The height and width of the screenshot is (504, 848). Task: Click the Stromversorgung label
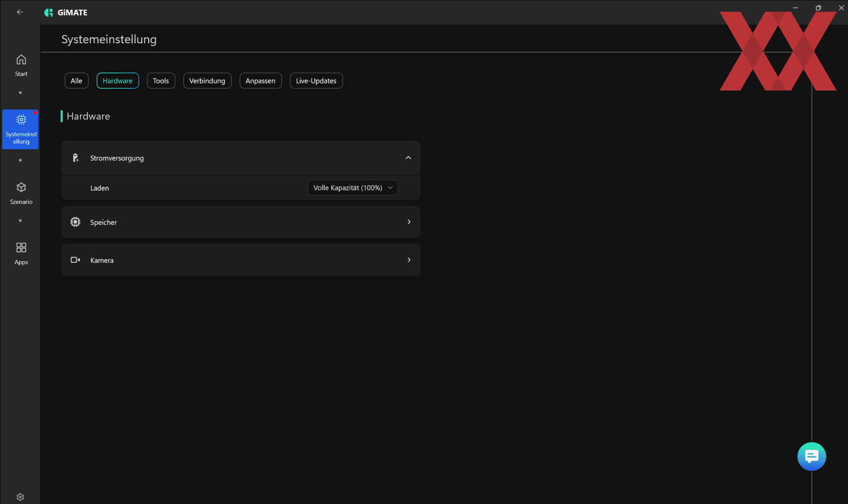point(117,158)
